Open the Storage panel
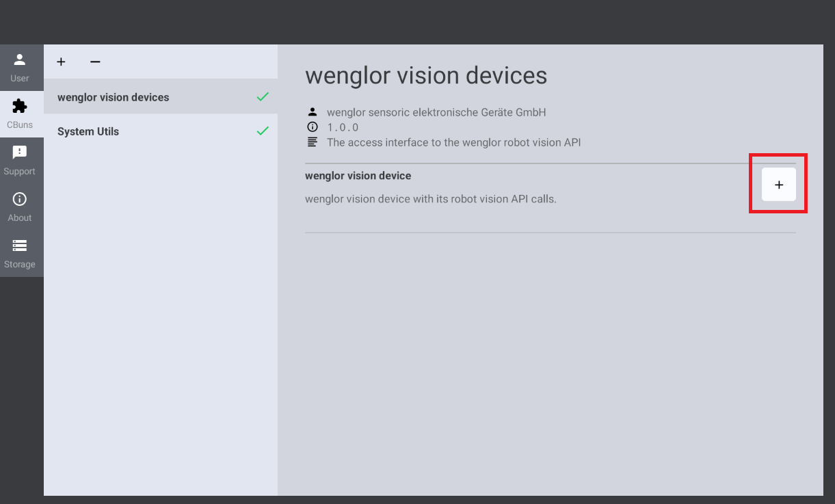This screenshot has width=835, height=504. [x=20, y=253]
